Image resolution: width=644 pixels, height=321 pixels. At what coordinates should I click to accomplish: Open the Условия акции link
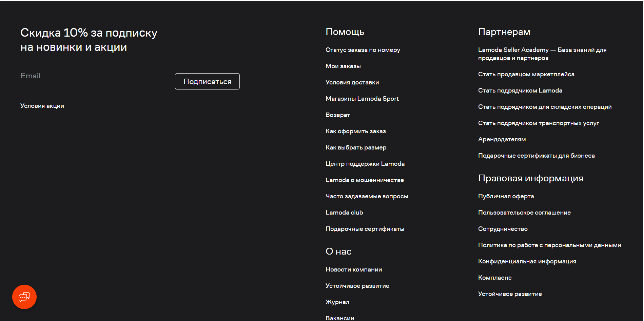tap(42, 106)
